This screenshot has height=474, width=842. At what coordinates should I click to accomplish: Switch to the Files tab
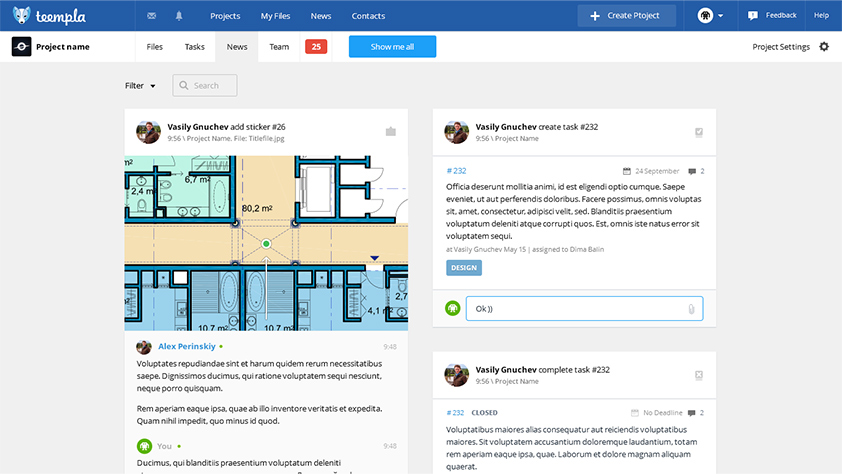(x=155, y=47)
